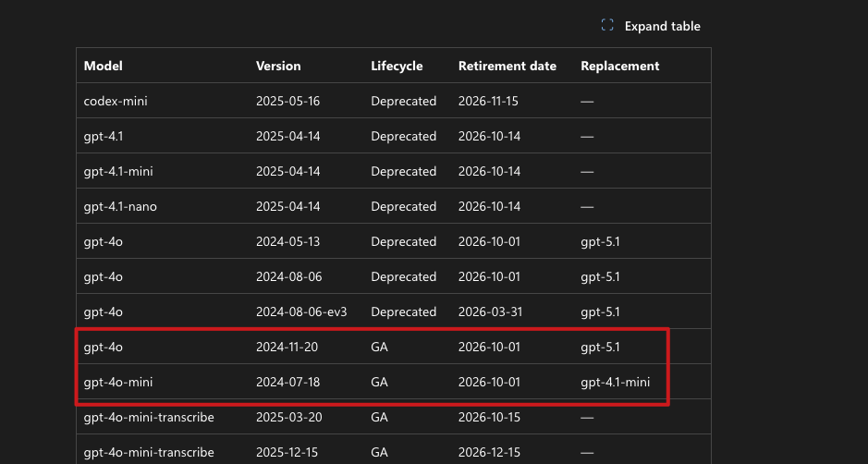Image resolution: width=868 pixels, height=464 pixels.
Task: Click the replacement dash in the 2025-03-20 row
Action: 587,418
